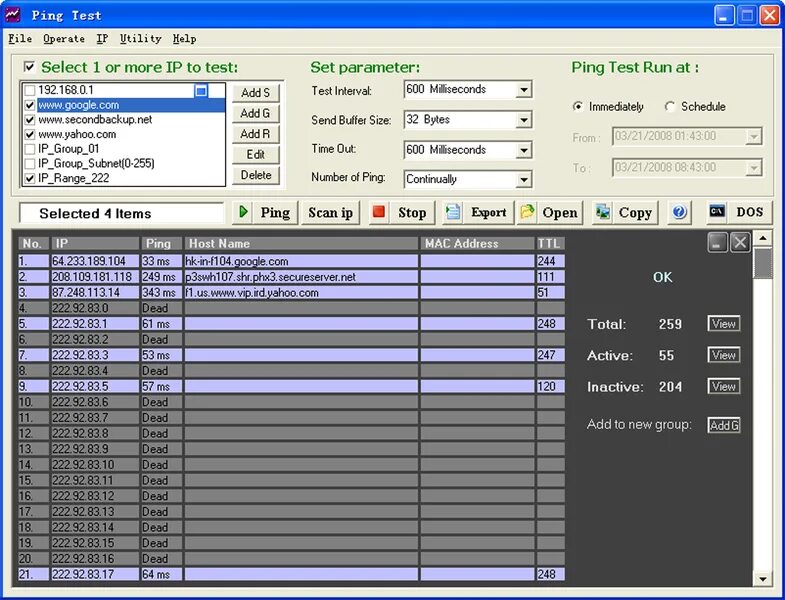
Task: Open the Test Interval dropdown
Action: tap(524, 90)
